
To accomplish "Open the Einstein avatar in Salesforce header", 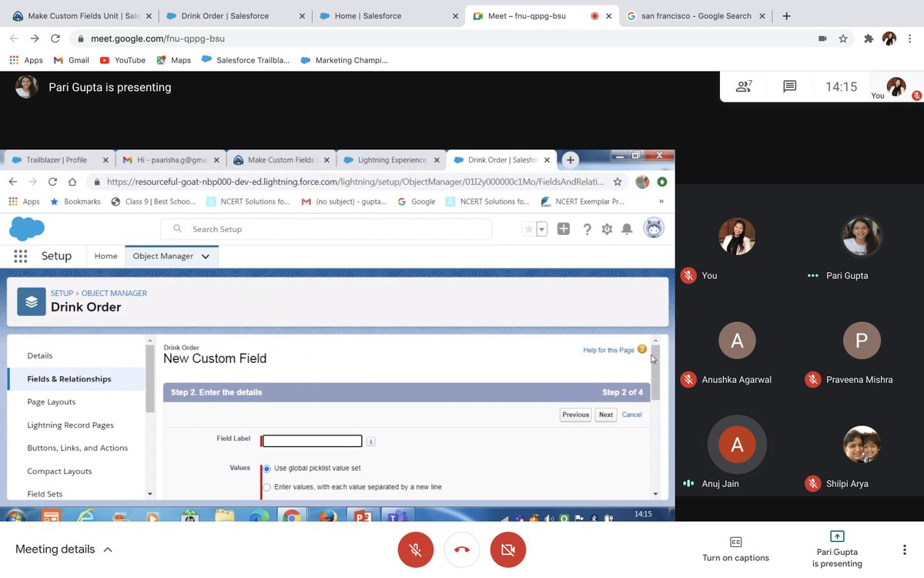I will pyautogui.click(x=654, y=227).
